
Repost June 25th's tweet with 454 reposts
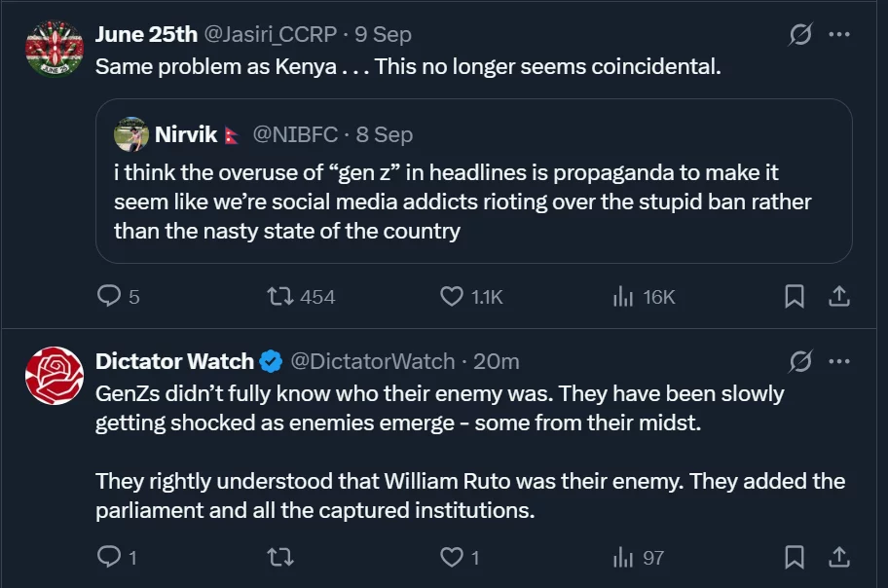[281, 297]
